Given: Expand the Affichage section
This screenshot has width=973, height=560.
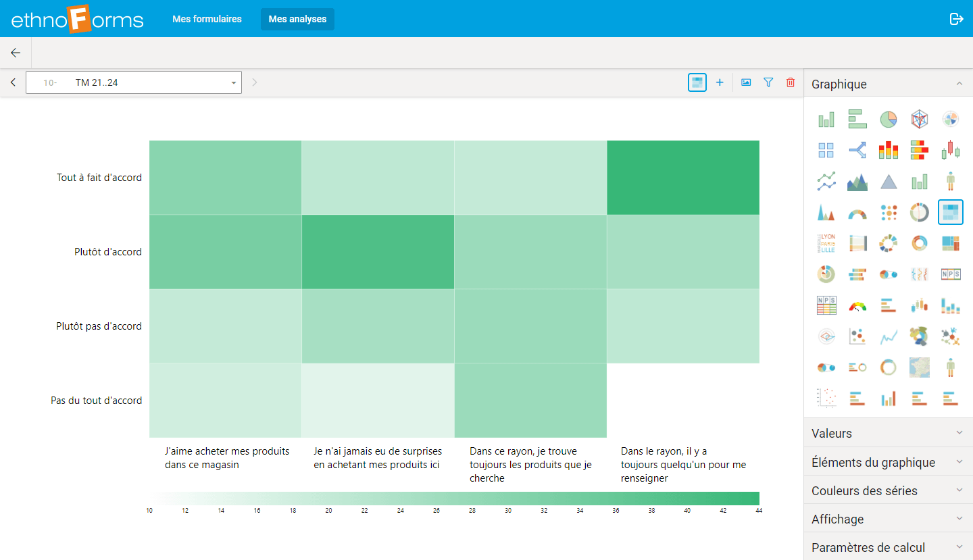Looking at the screenshot, I should [889, 519].
